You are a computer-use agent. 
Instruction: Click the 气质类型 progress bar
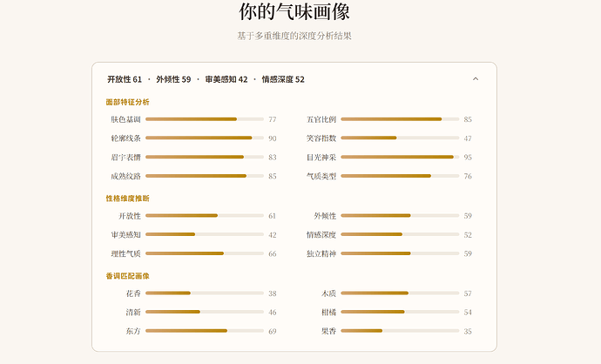[400, 176]
